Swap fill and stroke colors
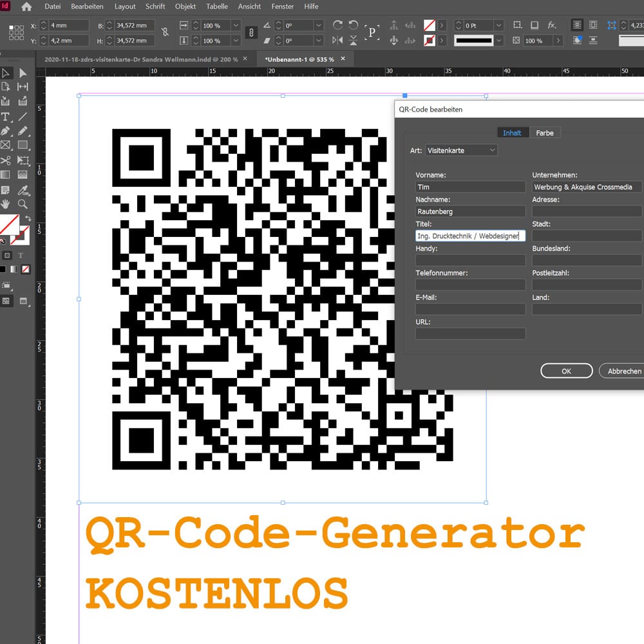Screen dimensions: 644x644 coord(28,218)
